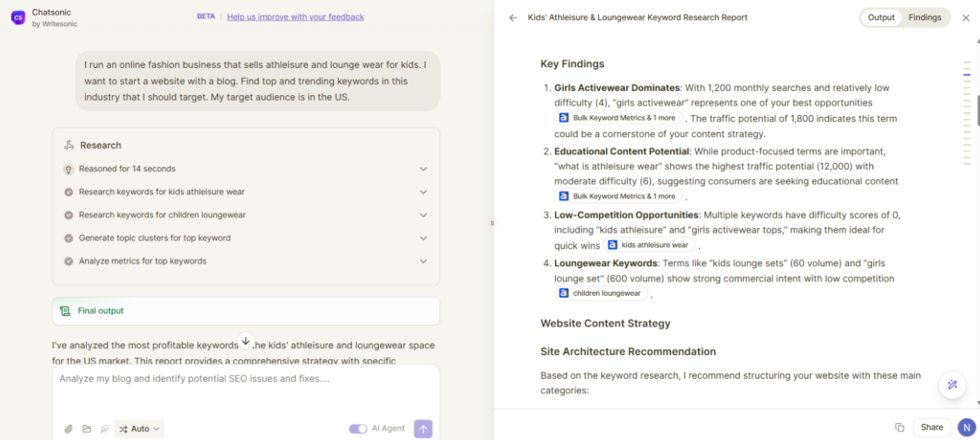Open the 'kids athleisure wear' source chip
The height and width of the screenshot is (440, 980).
pyautogui.click(x=649, y=245)
